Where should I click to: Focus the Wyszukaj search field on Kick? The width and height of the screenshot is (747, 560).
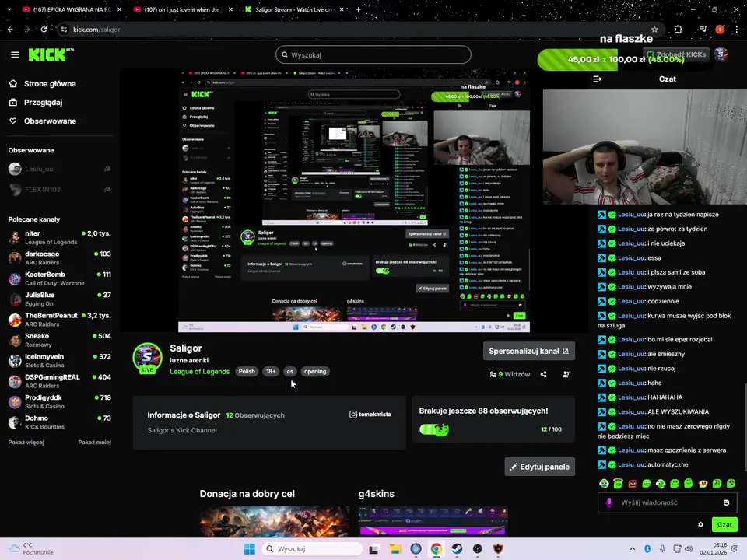pos(373,54)
